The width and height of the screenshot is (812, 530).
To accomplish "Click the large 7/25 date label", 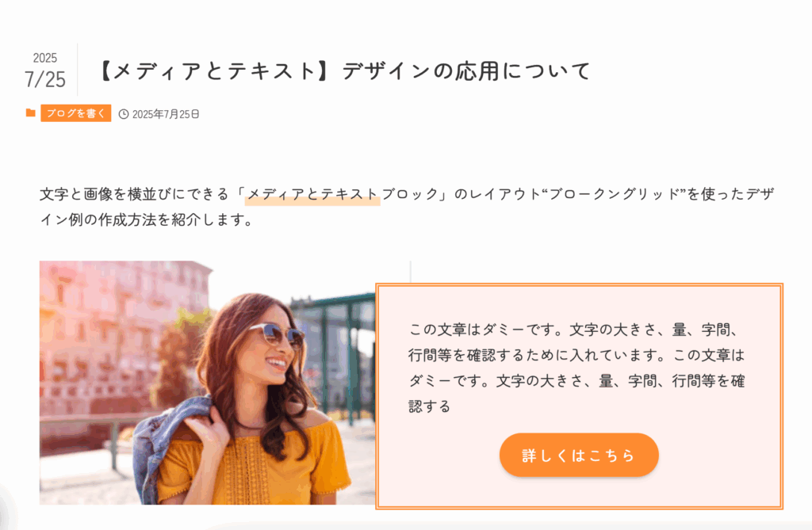I will click(x=45, y=79).
